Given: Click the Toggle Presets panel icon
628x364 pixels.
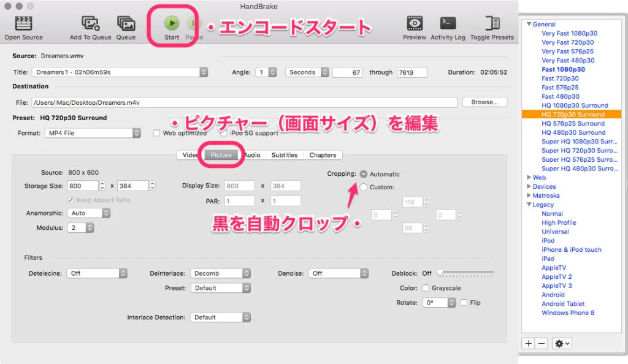Looking at the screenshot, I should [492, 23].
